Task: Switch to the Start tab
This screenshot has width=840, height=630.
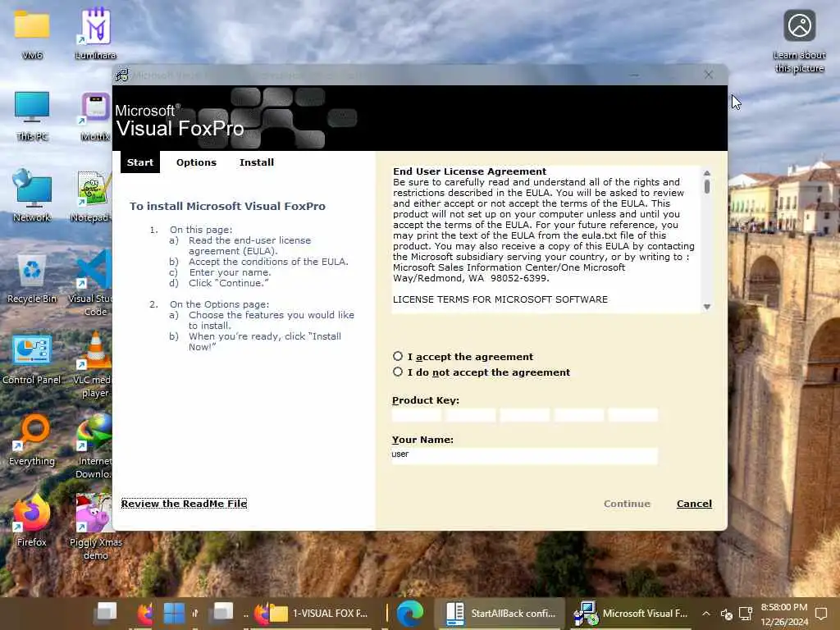Action: pos(139,162)
